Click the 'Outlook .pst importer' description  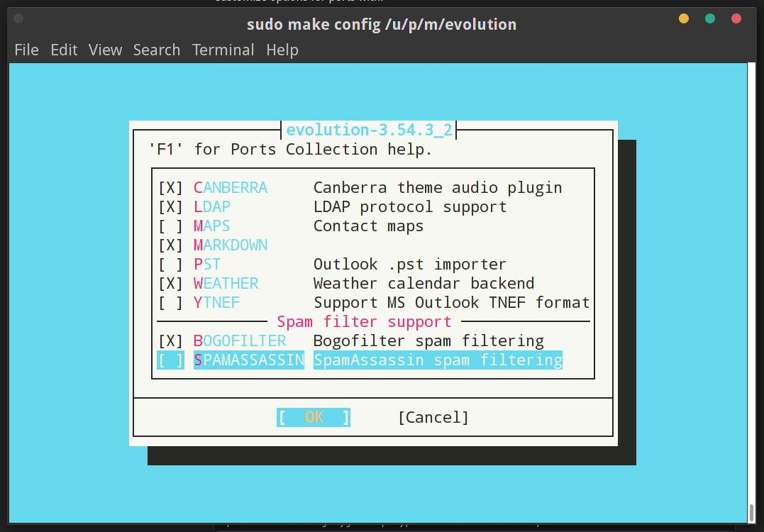pos(410,264)
